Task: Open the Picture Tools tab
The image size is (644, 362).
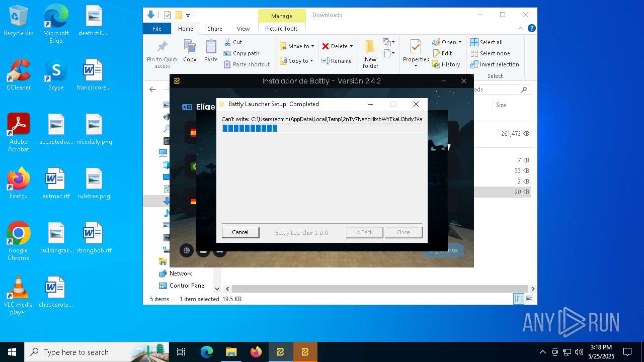Action: coord(282,29)
